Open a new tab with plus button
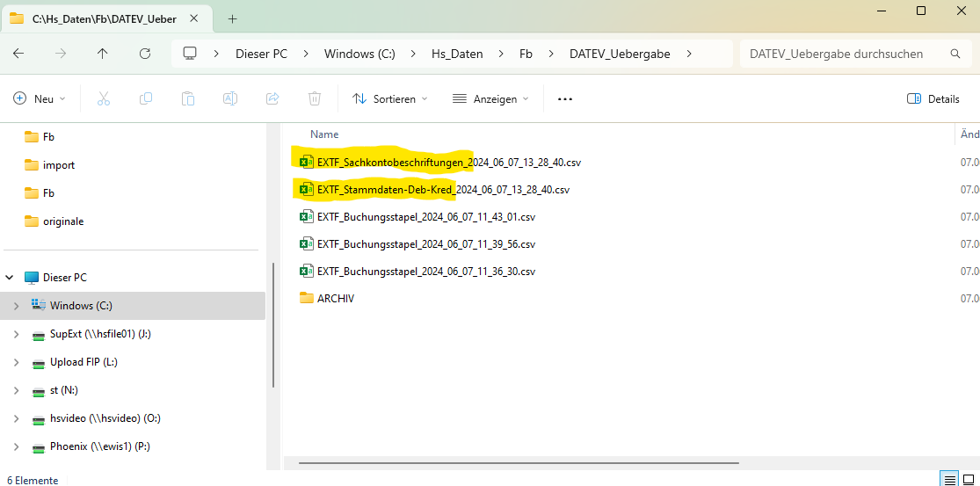The width and height of the screenshot is (980, 486). click(x=233, y=18)
